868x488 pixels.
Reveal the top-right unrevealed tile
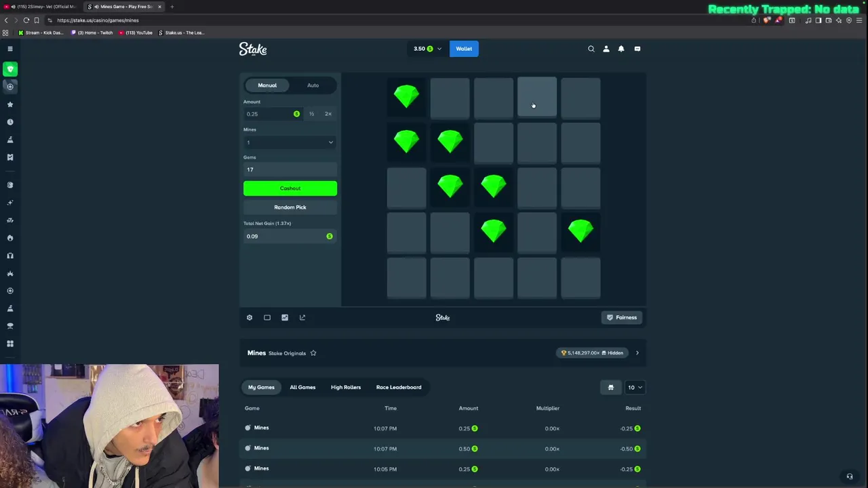[580, 98]
